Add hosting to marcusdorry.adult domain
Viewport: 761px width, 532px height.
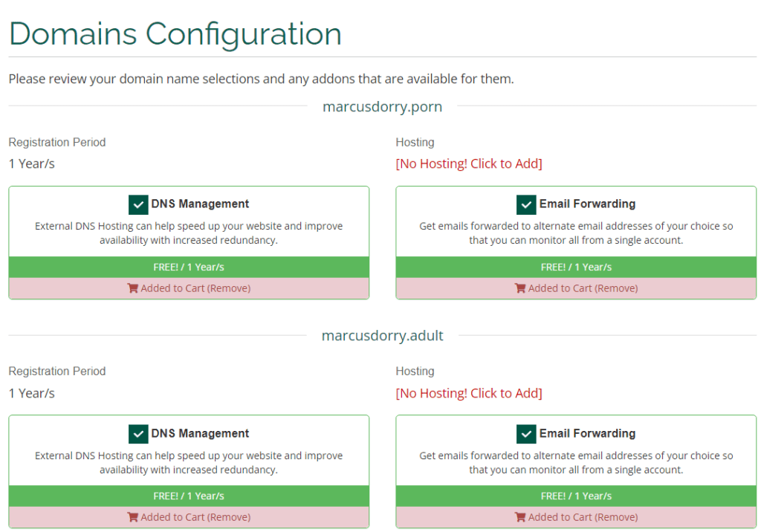point(469,393)
